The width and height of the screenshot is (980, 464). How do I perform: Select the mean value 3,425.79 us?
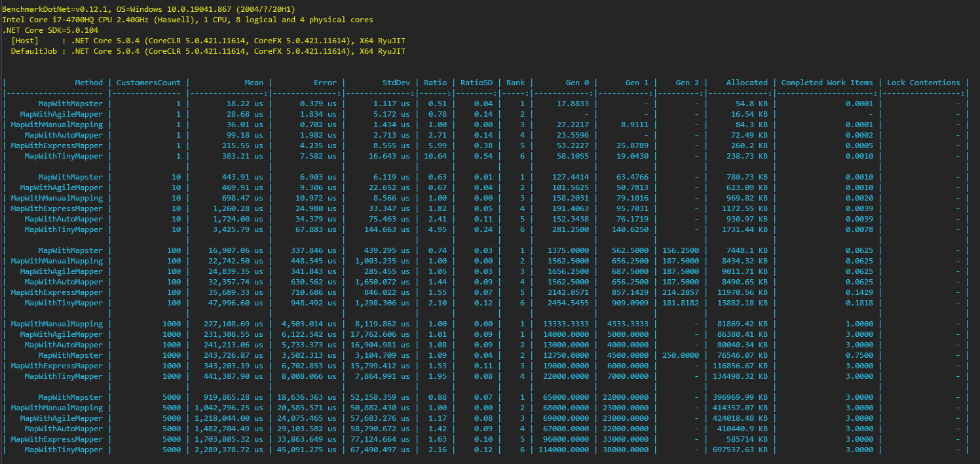pos(238,229)
